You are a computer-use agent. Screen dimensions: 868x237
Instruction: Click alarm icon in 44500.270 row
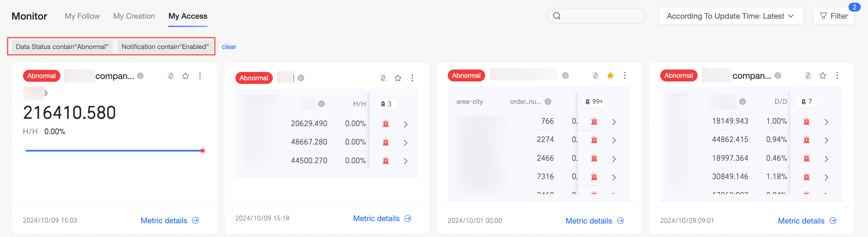tap(386, 160)
